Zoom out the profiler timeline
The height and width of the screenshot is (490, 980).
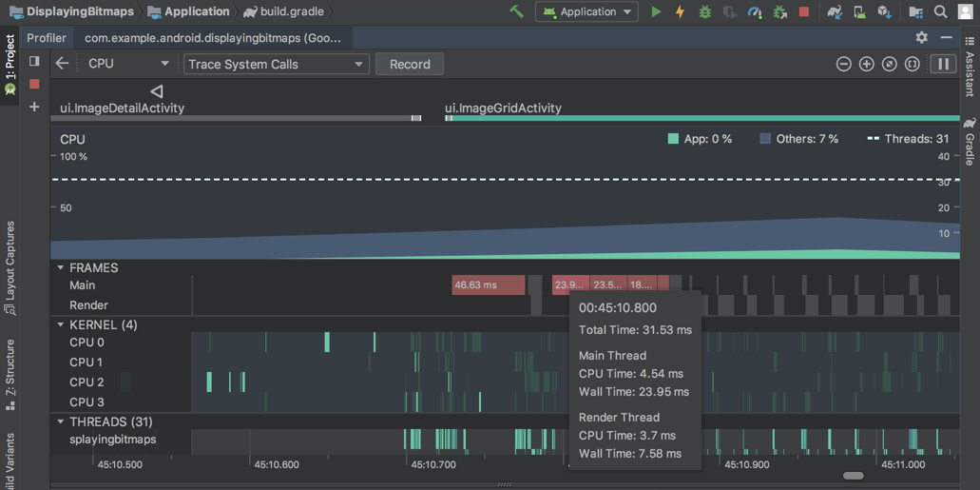(843, 64)
